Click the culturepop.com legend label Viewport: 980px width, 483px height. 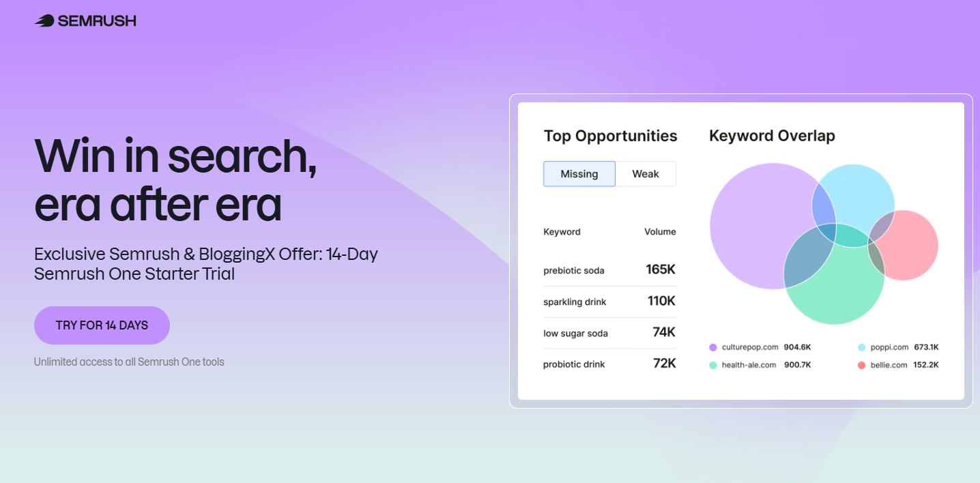pos(750,347)
